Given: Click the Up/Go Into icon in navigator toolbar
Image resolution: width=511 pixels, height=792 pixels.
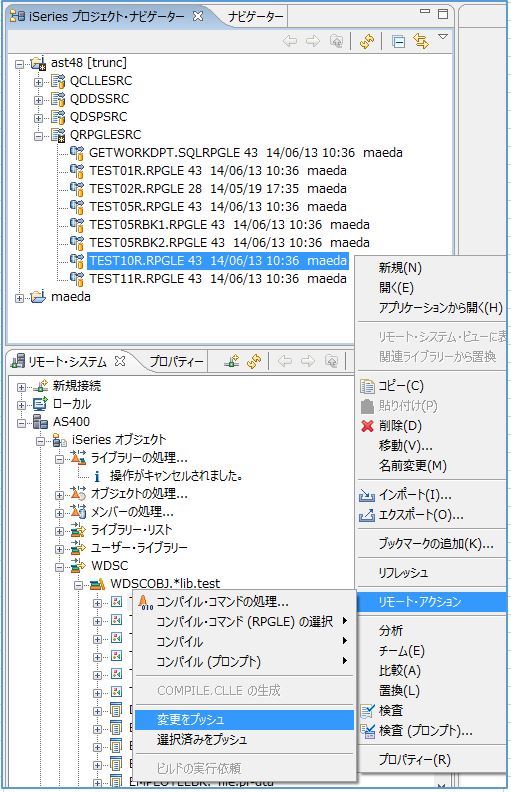Looking at the screenshot, I should [x=336, y=40].
